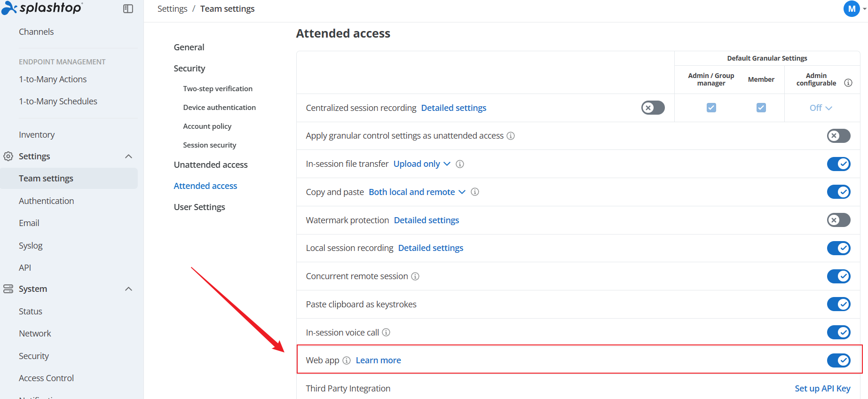868x399 pixels.
Task: Click info icon beside Copy and paste
Action: tap(475, 192)
